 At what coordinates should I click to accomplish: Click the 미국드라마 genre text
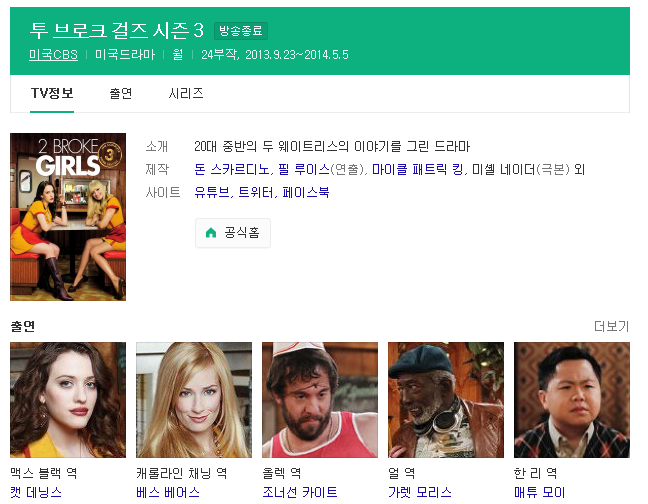tap(125, 55)
